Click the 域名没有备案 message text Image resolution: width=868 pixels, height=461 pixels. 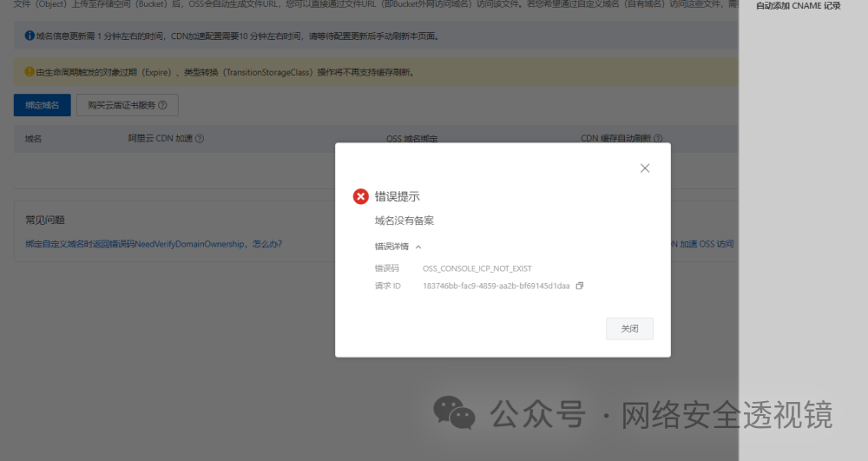point(404,221)
